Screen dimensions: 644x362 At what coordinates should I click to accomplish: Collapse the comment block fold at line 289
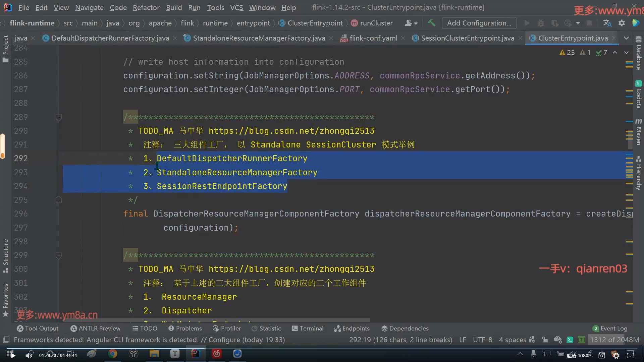59,117
